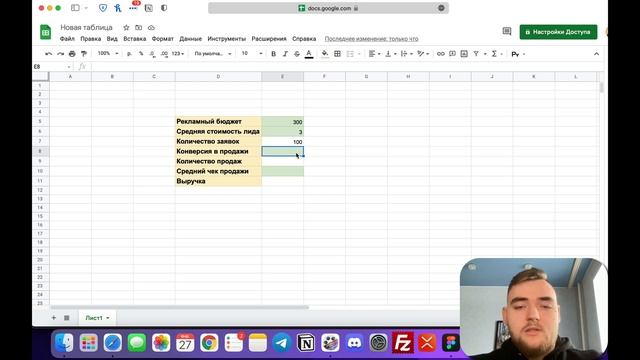640x360 pixels.
Task: Open the font family dropdown
Action: [x=213, y=53]
